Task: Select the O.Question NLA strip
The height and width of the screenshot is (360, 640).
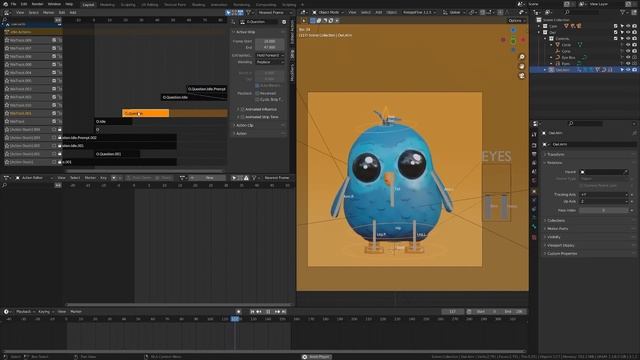Action: [x=145, y=113]
